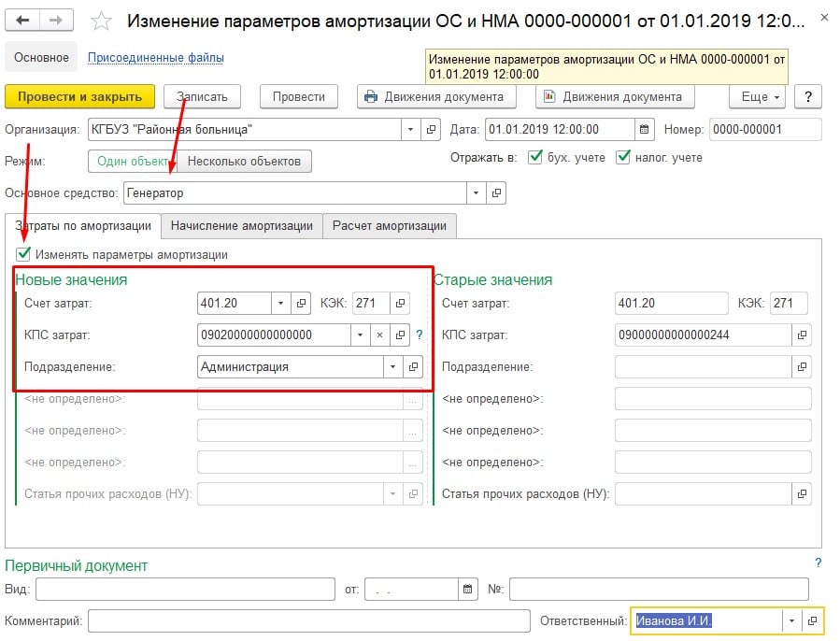Switch to Расчет амортизации tab
This screenshot has height=641, width=840.
pyautogui.click(x=390, y=225)
